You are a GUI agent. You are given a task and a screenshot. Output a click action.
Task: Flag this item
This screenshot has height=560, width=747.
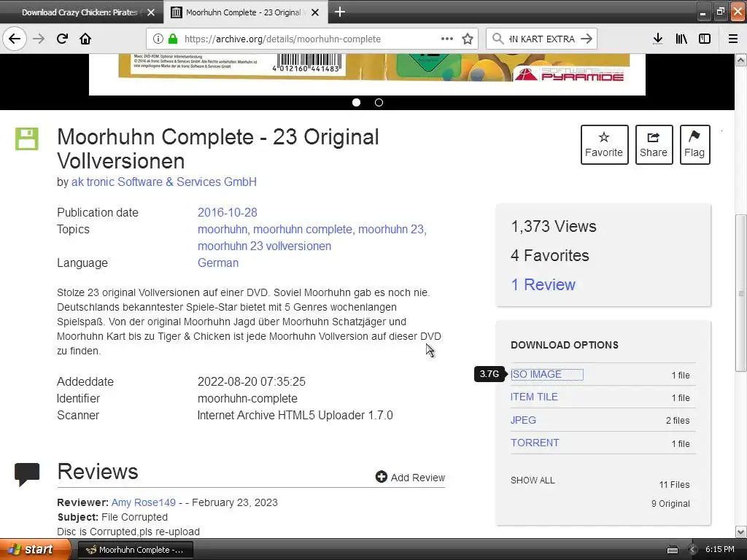(694, 145)
